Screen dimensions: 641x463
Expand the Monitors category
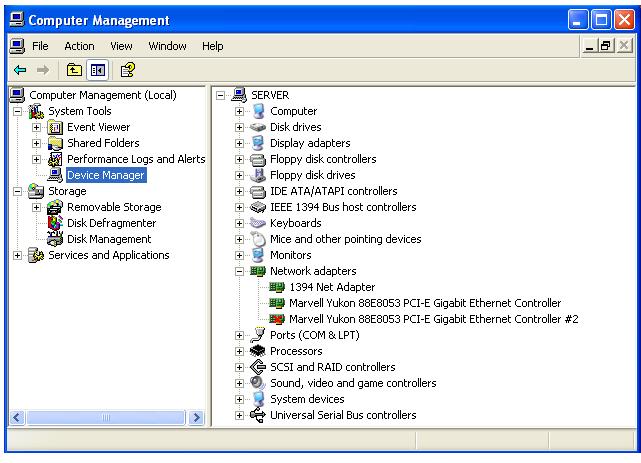click(x=240, y=255)
